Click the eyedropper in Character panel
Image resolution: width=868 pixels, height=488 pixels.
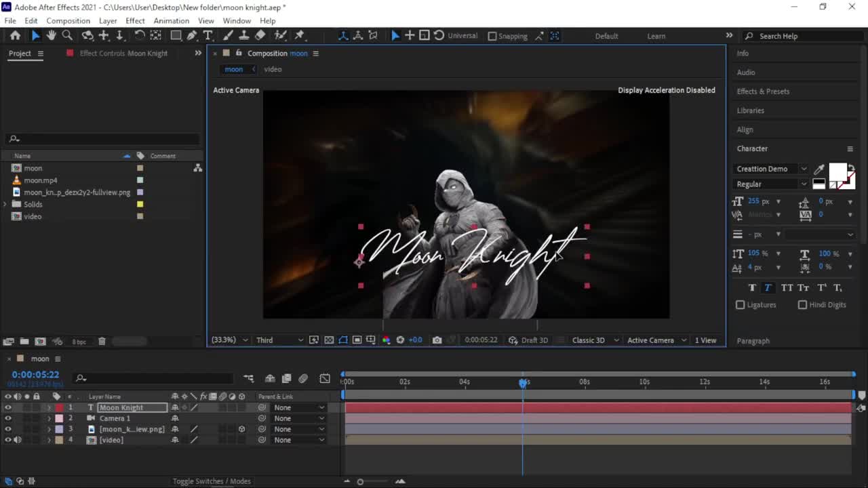click(x=819, y=169)
